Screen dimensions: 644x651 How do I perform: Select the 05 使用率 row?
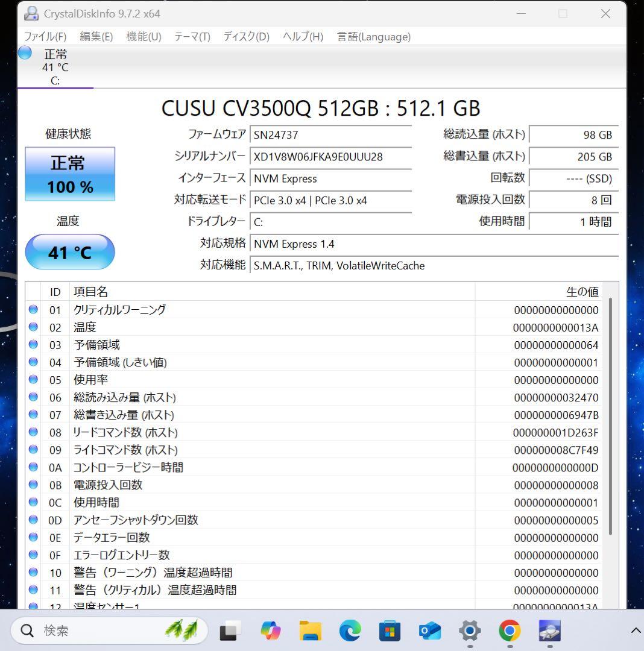(314, 380)
